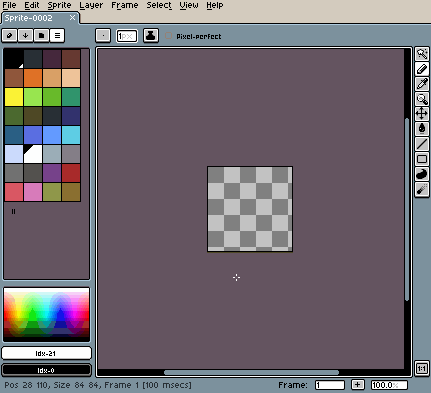Click the 1:1 button below the toolbar

[422, 368]
